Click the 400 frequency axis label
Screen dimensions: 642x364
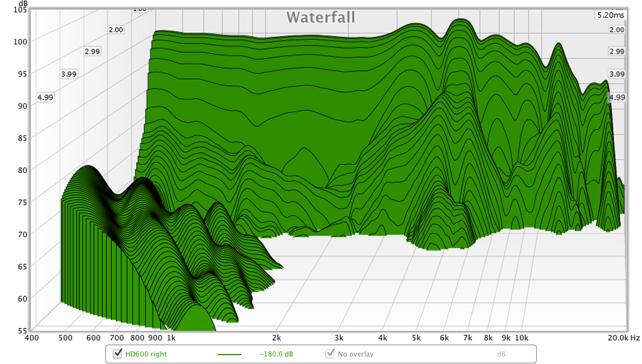32,338
